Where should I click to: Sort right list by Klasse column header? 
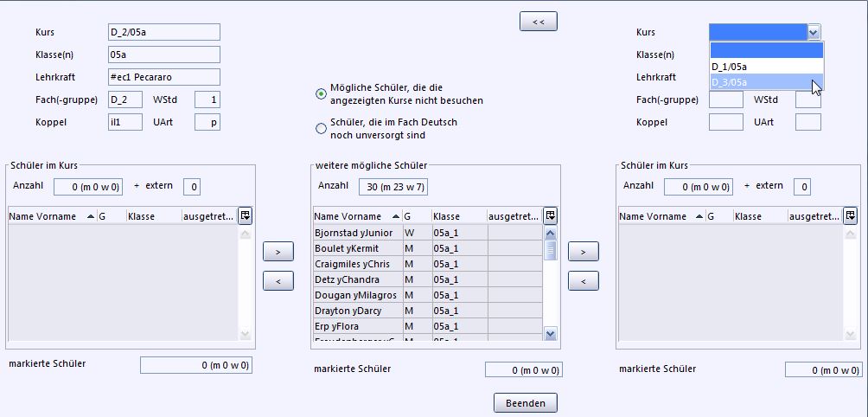tap(761, 216)
